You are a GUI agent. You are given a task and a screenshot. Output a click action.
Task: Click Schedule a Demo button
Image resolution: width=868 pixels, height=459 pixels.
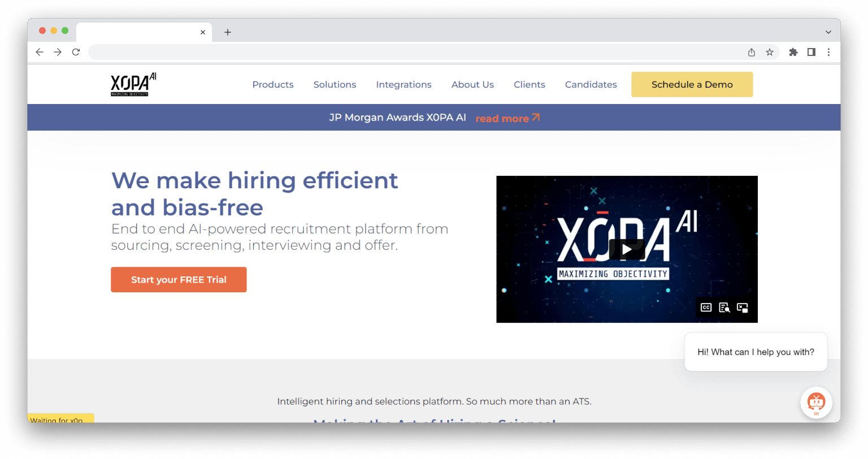[x=692, y=85]
